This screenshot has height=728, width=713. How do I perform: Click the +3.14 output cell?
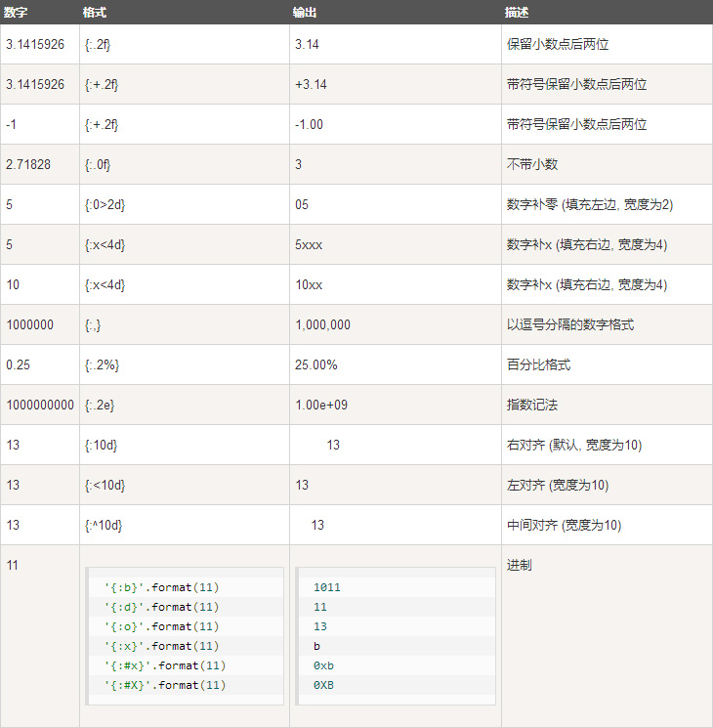396,84
